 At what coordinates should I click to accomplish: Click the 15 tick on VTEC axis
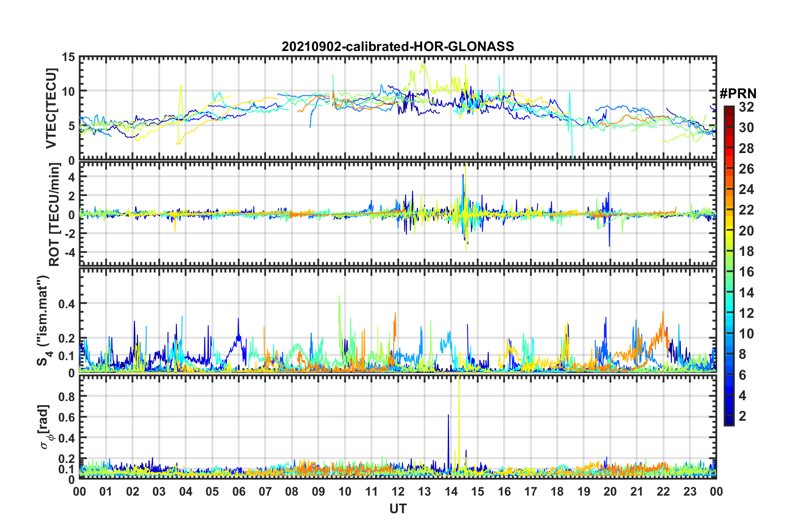click(x=68, y=57)
